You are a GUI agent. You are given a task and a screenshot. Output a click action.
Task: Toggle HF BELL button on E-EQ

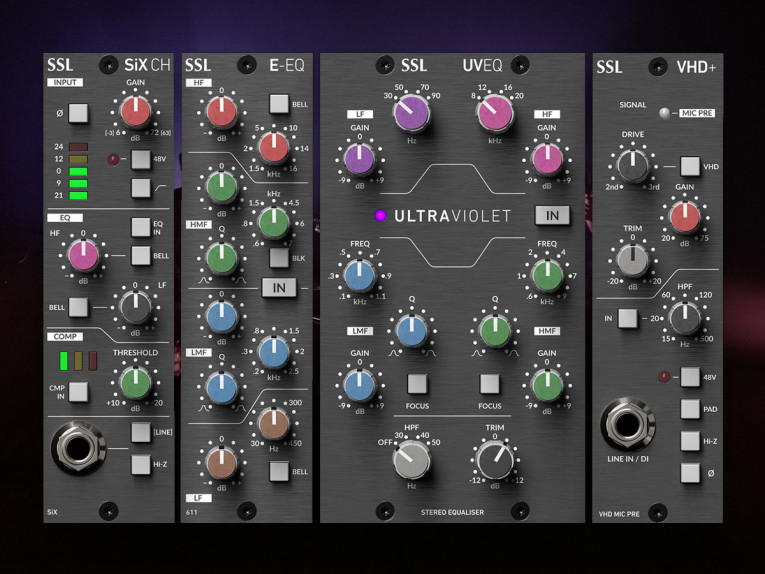click(279, 104)
